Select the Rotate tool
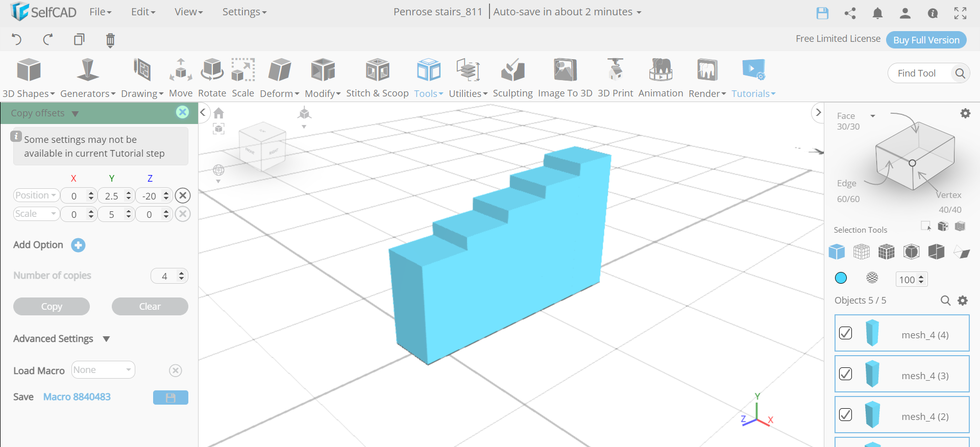This screenshot has height=447, width=980. pyautogui.click(x=212, y=78)
